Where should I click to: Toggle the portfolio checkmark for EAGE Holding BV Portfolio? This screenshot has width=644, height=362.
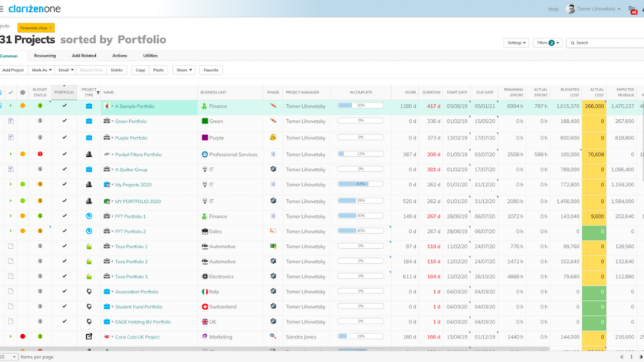coord(64,322)
